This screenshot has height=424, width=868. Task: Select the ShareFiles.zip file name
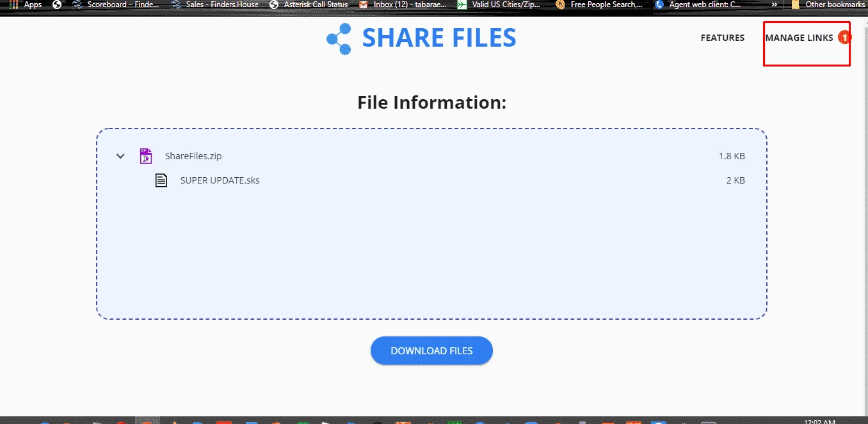pos(193,156)
